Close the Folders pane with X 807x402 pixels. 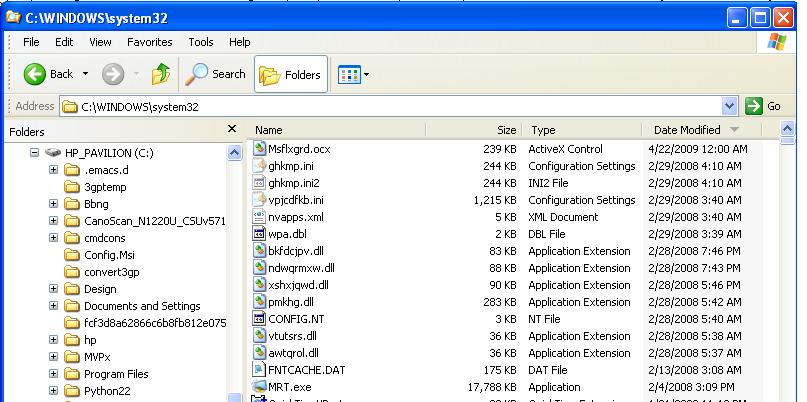(232, 129)
